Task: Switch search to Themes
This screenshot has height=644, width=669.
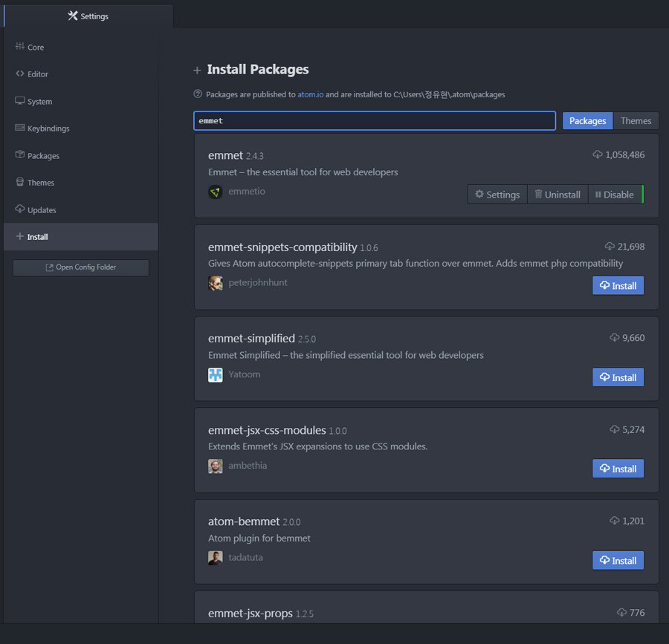Action: (636, 120)
